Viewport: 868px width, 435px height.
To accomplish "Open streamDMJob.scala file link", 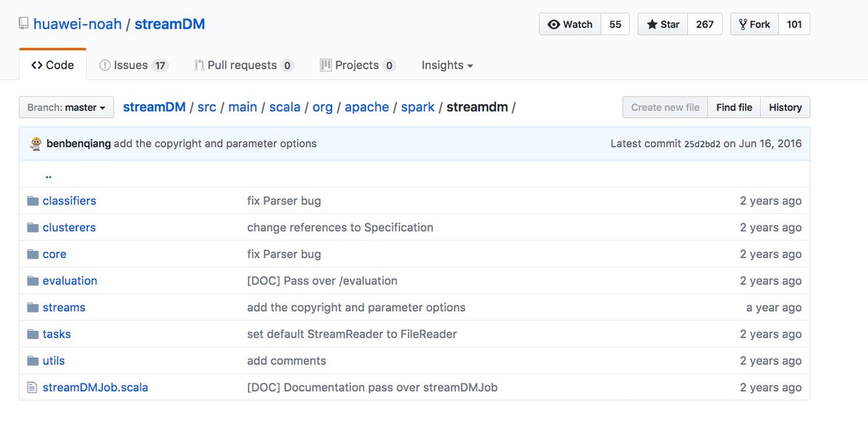I will tap(95, 388).
